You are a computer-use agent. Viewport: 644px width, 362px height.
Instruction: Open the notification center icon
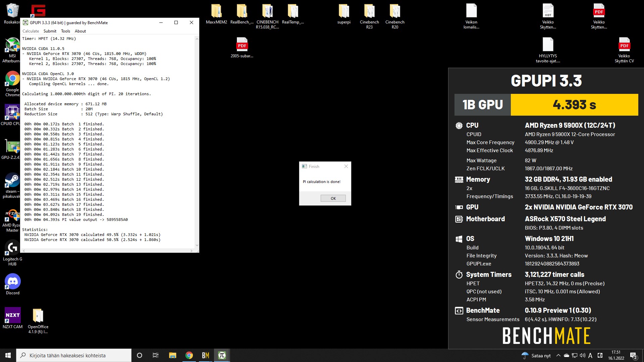(x=633, y=356)
